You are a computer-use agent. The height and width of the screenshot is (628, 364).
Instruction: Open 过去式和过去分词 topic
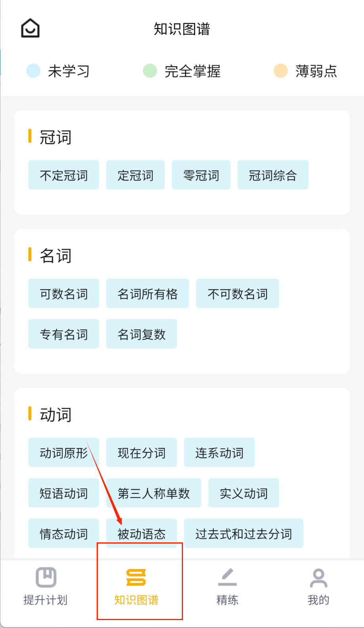[x=243, y=533]
